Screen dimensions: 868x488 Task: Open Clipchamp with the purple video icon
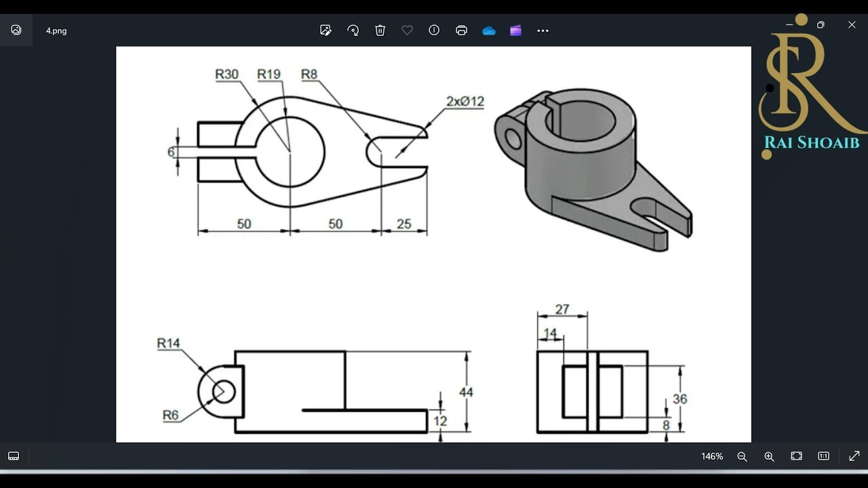(x=516, y=30)
